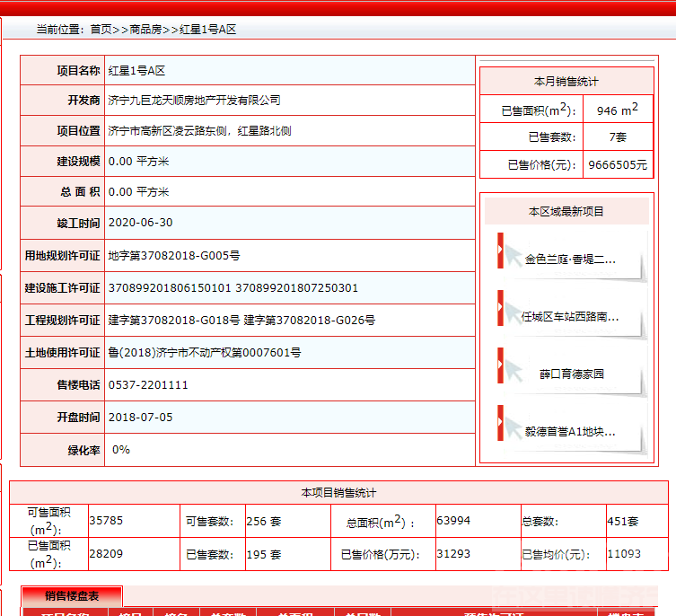Open the 薛口育德家园 project link
This screenshot has height=616, width=676.
pyautogui.click(x=572, y=374)
